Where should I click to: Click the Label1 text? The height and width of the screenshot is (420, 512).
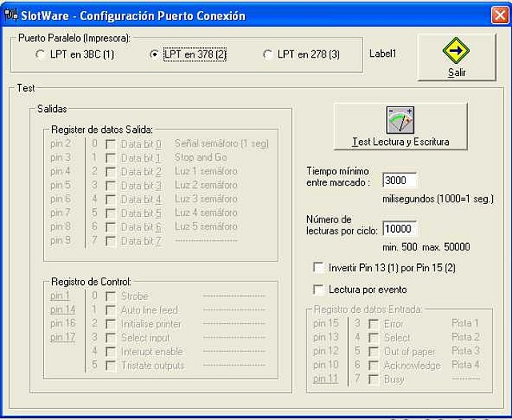pyautogui.click(x=382, y=54)
